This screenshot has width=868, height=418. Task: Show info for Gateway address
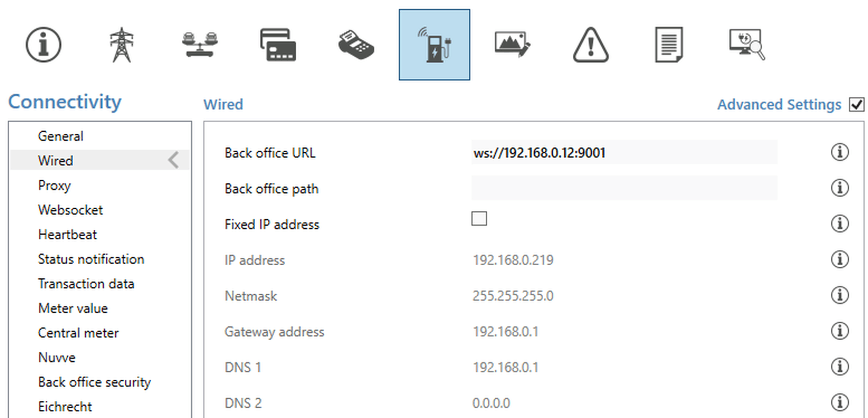click(x=839, y=331)
